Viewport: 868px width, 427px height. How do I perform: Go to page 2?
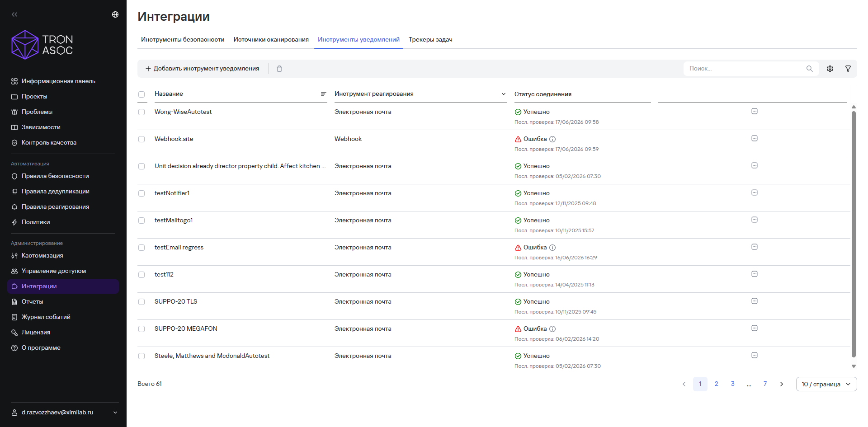[x=717, y=384]
